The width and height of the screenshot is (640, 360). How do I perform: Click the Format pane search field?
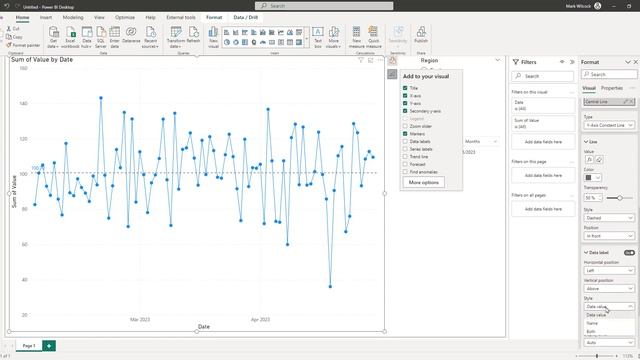pos(609,74)
